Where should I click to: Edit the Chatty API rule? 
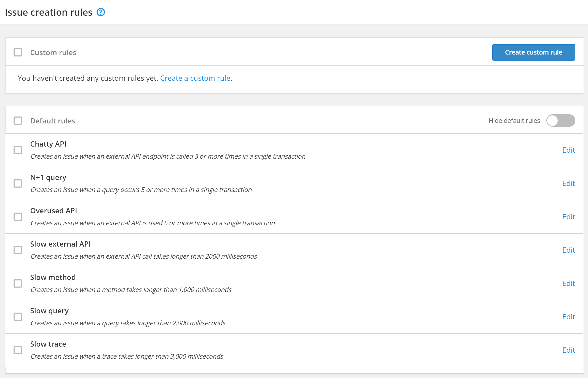tap(568, 150)
